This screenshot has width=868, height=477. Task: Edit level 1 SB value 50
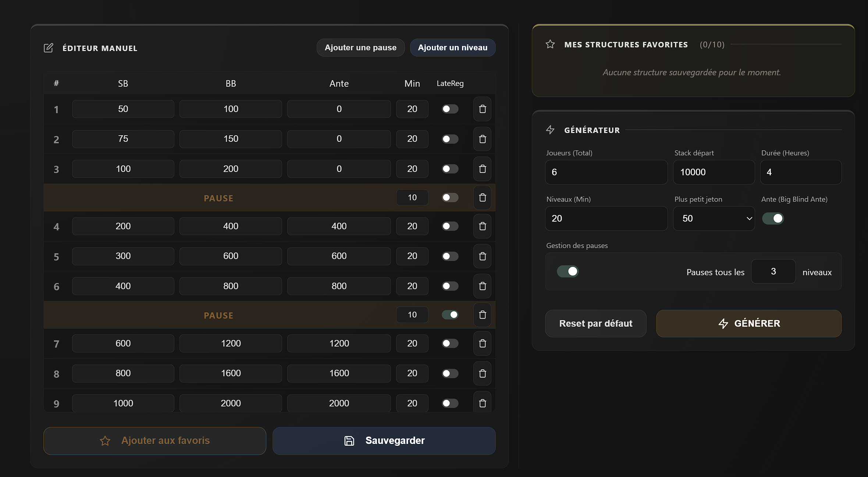[x=123, y=109]
